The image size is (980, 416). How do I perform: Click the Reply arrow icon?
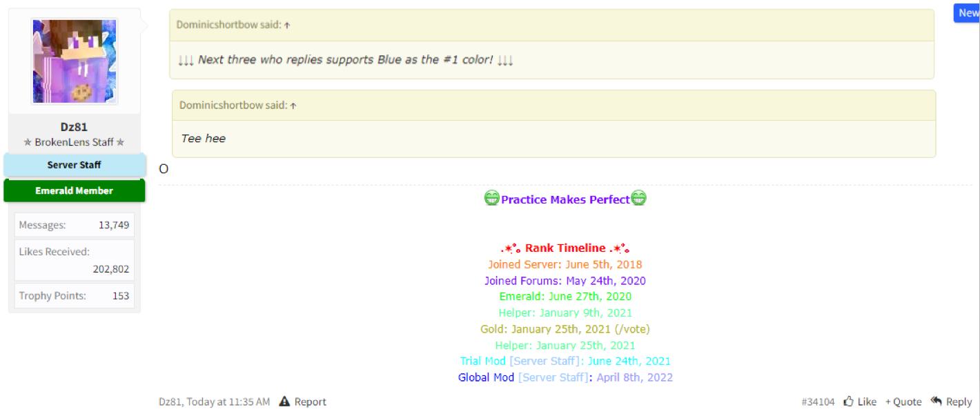pos(937,401)
